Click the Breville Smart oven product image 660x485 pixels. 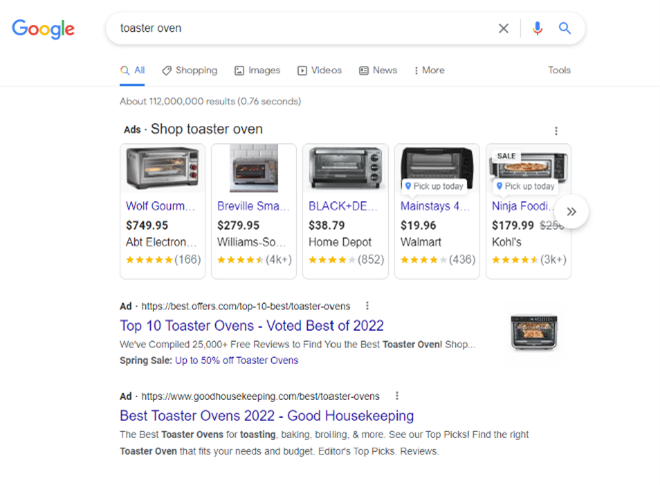click(x=254, y=168)
